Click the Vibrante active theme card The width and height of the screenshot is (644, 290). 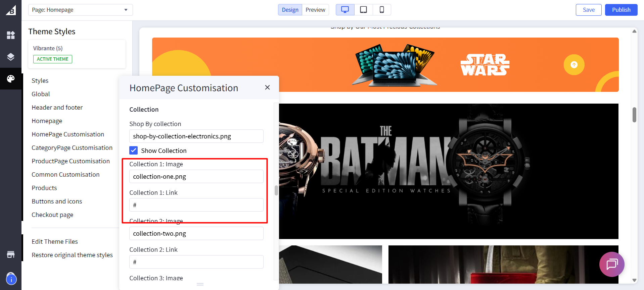click(77, 54)
